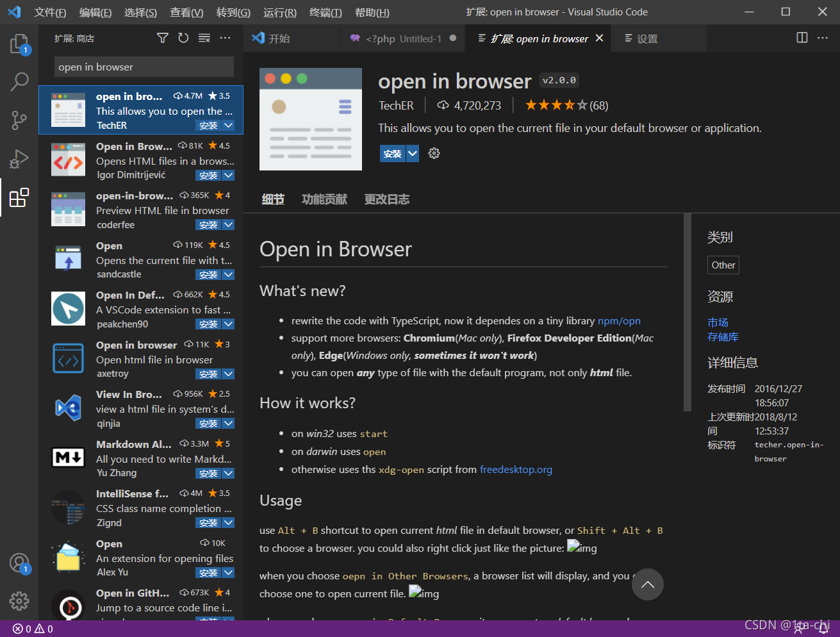
Task: Click the Other category tag
Action: [723, 265]
